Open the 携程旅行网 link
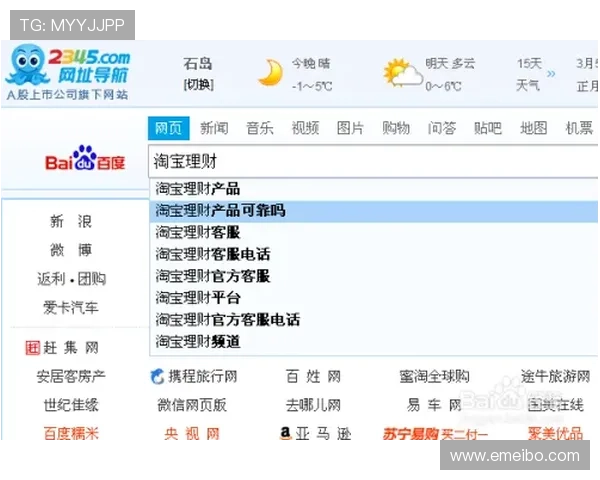The height and width of the screenshot is (480, 600). [202, 377]
